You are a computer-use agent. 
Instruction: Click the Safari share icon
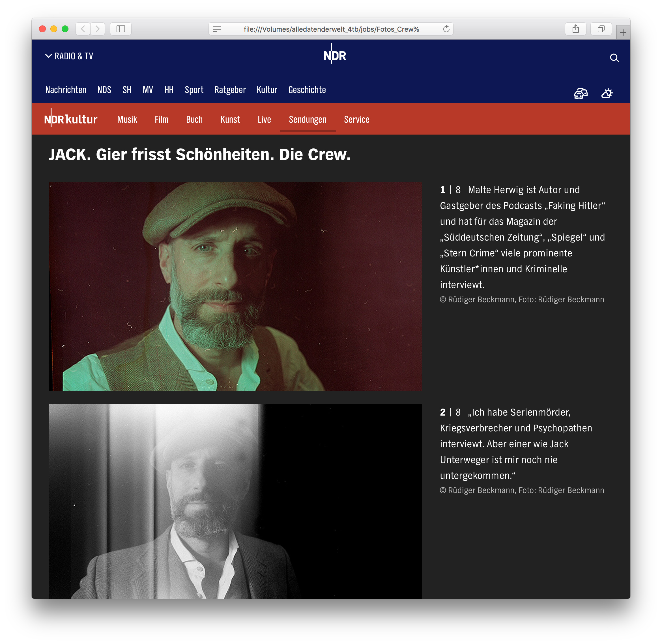(x=575, y=29)
